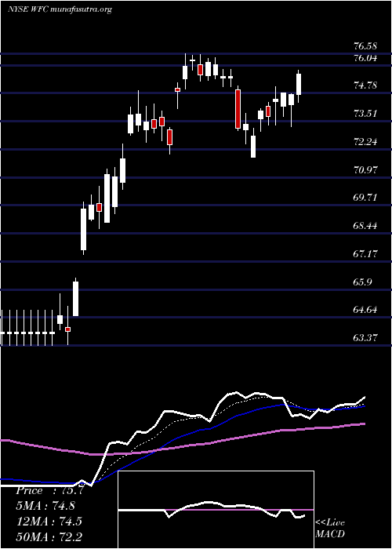The height and width of the screenshot is (549, 392).
Task: Click the 74.78 price level label
Action: pyautogui.click(x=365, y=85)
